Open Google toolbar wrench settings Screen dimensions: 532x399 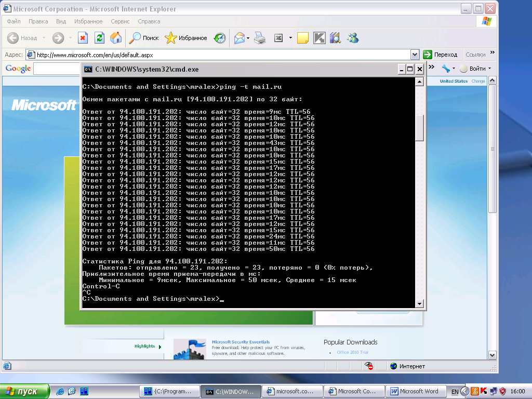(446, 69)
